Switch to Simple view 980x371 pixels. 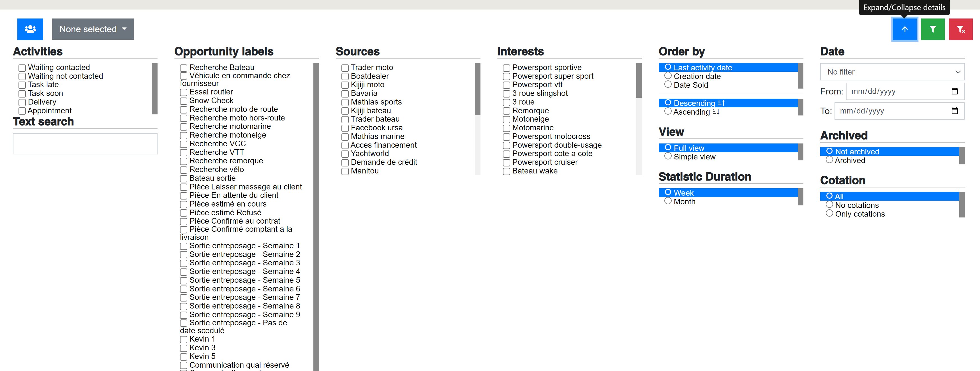(668, 156)
